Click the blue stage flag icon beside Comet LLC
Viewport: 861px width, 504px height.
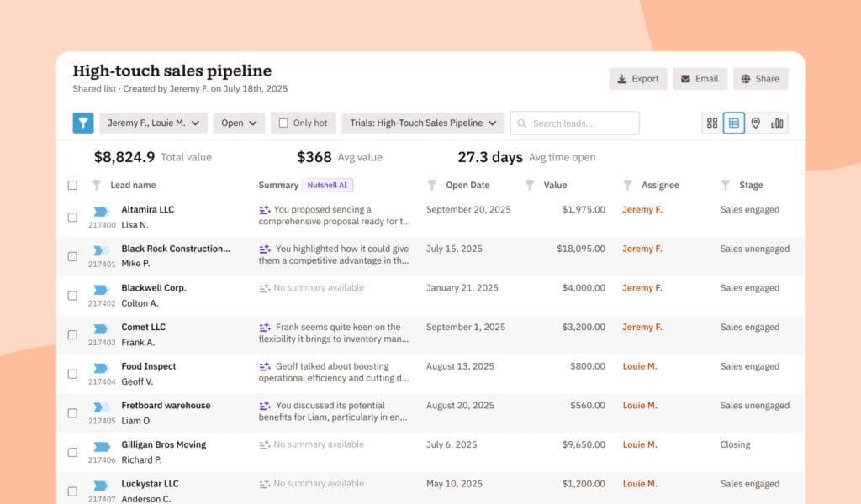point(101,327)
